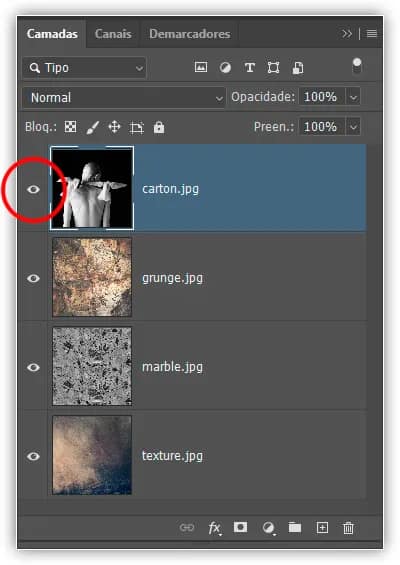The width and height of the screenshot is (400, 565).
Task: Click the link layers icon
Action: (x=187, y=528)
